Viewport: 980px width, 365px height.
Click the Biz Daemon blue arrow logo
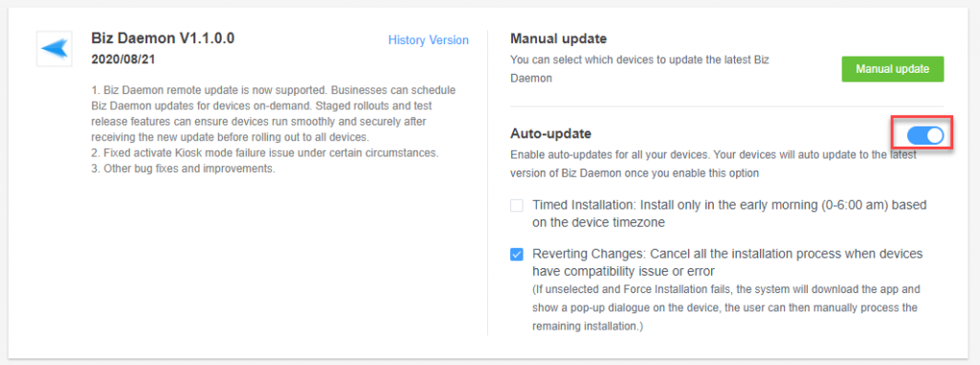pyautogui.click(x=55, y=48)
